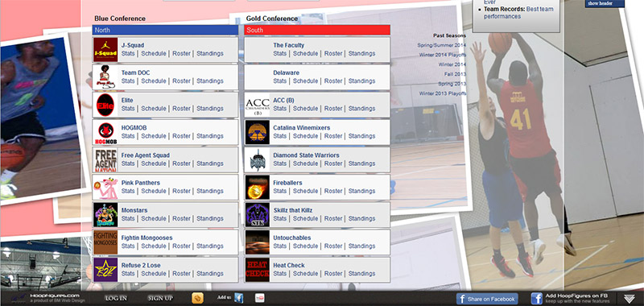View Stats for Fightin Mongooses
644x306 pixels.
pyautogui.click(x=128, y=246)
